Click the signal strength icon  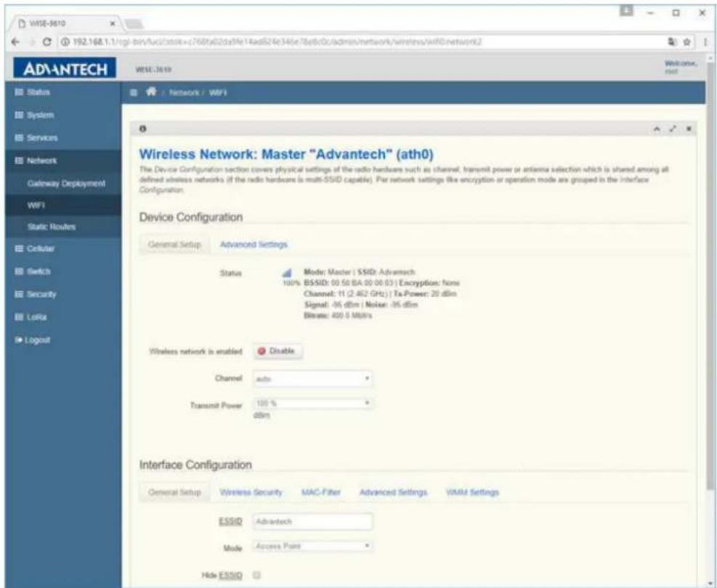(x=287, y=273)
